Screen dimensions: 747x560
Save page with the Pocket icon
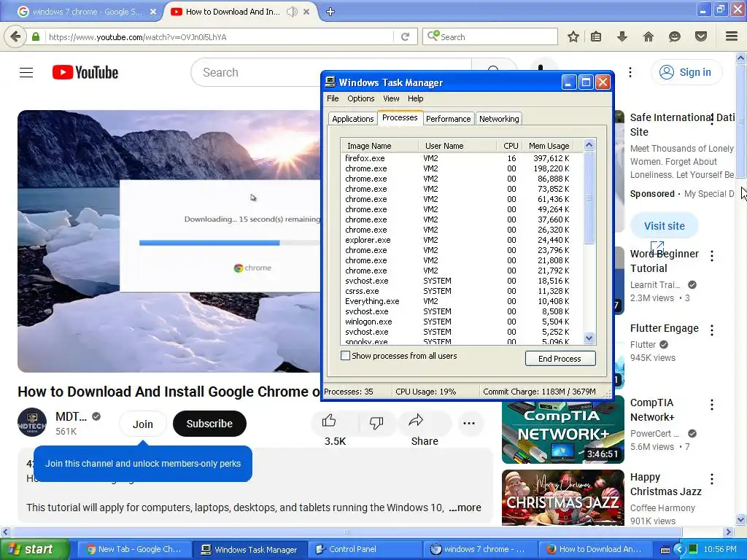[701, 36]
